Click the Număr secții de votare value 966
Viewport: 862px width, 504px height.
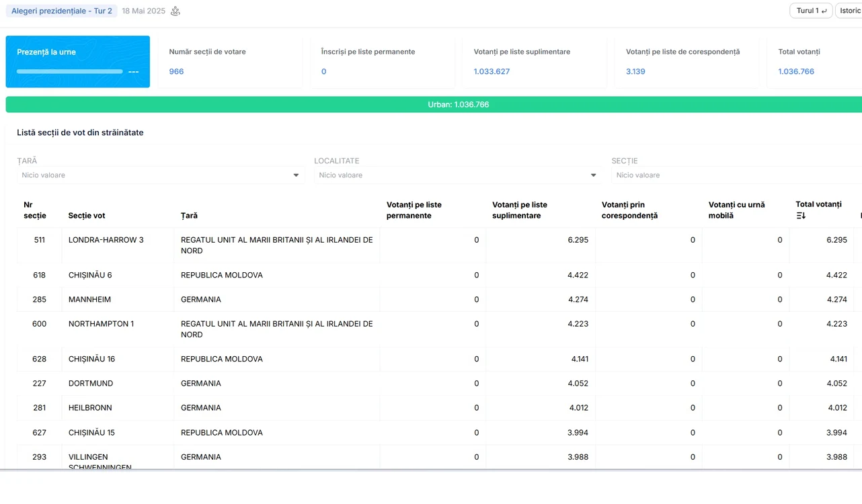click(176, 71)
